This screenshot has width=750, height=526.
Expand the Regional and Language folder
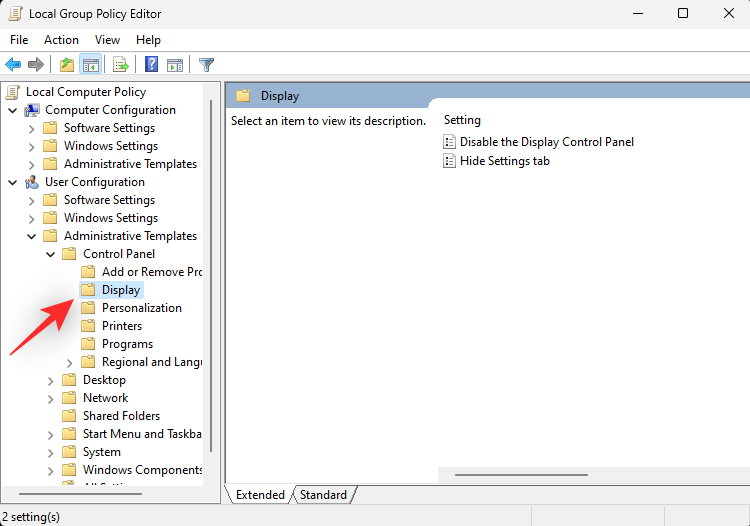(x=70, y=362)
